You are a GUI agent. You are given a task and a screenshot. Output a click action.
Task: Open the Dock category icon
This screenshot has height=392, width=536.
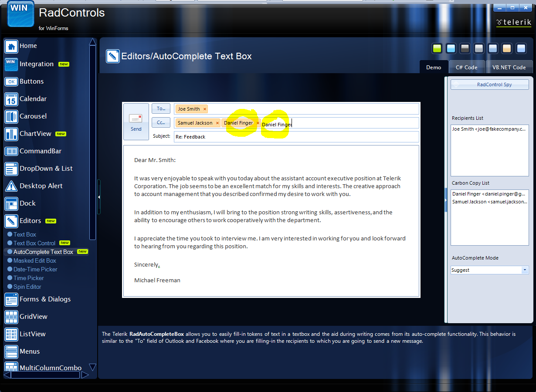(x=11, y=203)
